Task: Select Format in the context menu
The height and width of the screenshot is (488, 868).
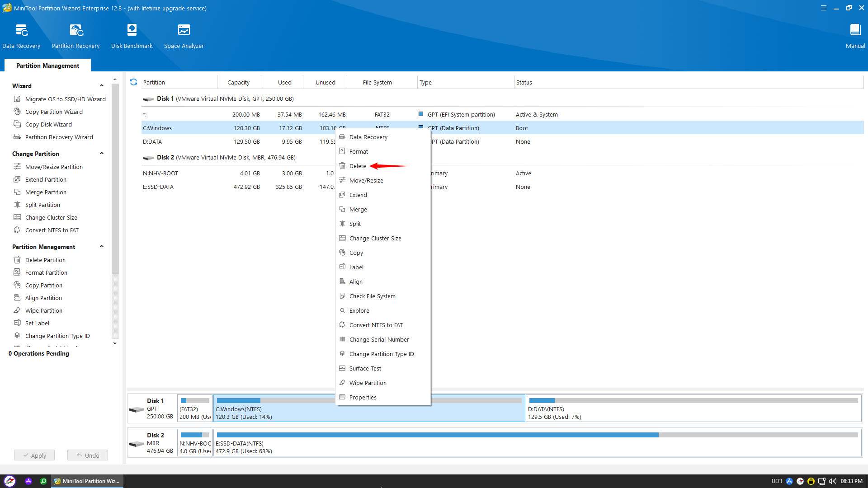Action: (x=359, y=151)
